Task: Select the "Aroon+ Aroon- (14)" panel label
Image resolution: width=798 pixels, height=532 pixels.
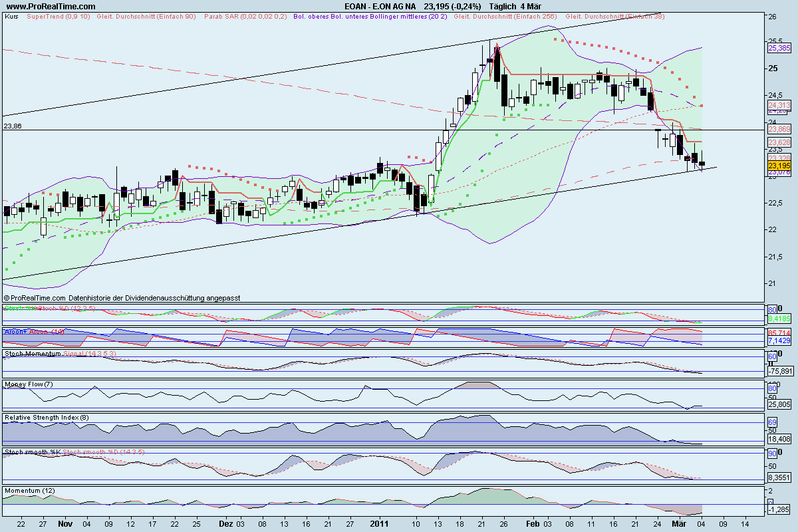Action: (34, 331)
